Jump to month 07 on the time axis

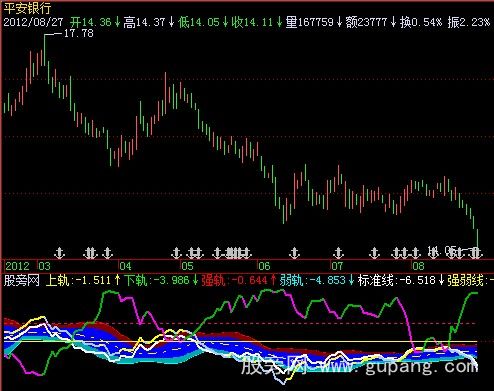337,266
